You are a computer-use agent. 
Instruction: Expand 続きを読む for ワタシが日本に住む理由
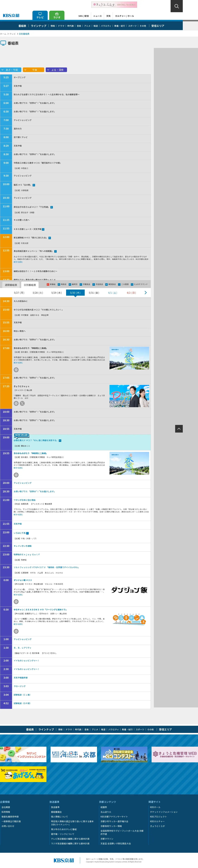tap(18, 515)
